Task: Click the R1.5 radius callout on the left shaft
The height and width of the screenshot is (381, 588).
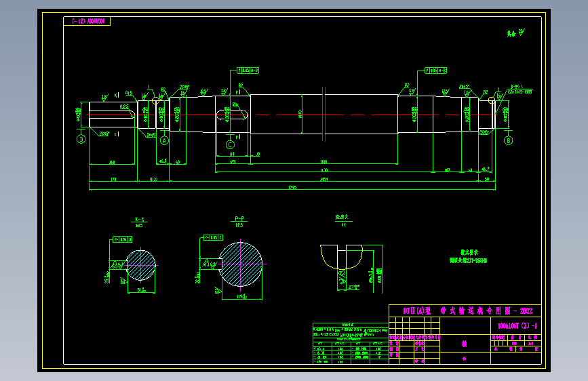Action: [129, 93]
